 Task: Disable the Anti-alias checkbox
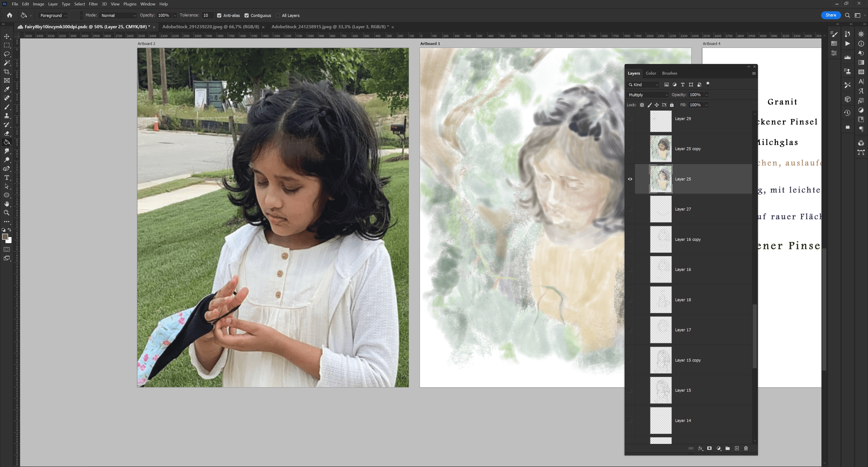[219, 16]
